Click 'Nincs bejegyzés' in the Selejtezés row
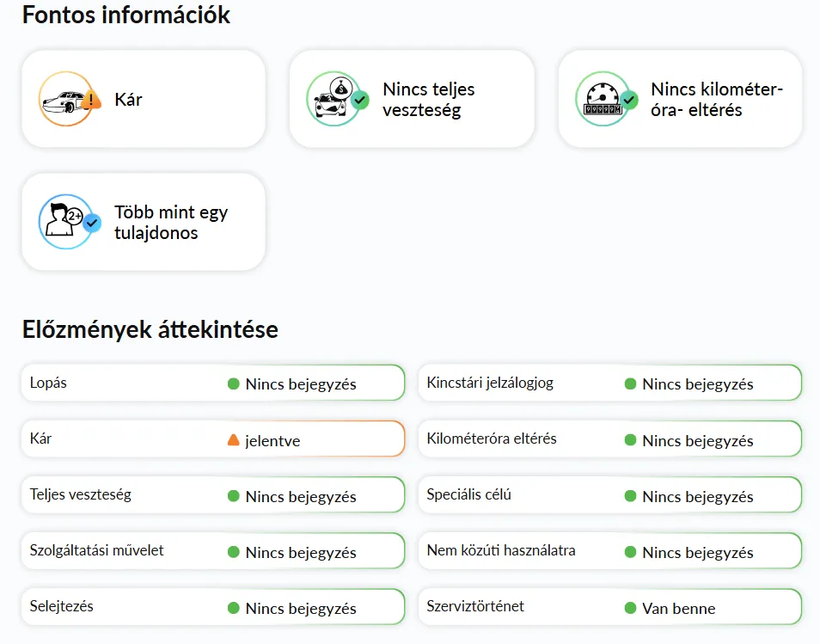820x644 pixels. pyautogui.click(x=301, y=609)
